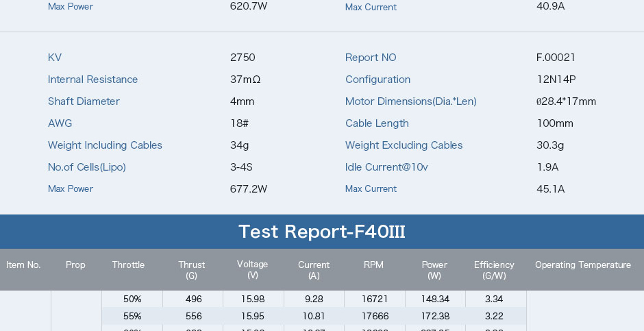Click the Power (W) column header

click(434, 270)
